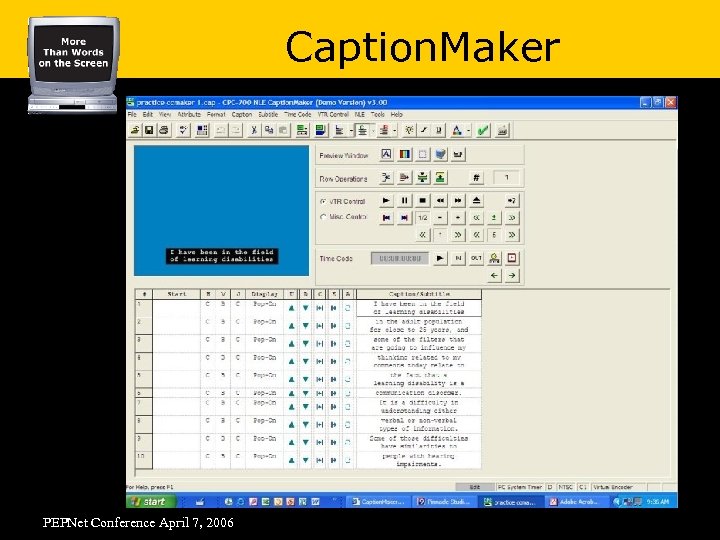Move up row 'communication disorder.' with green arrow
The image size is (720, 540).
[x=291, y=394]
